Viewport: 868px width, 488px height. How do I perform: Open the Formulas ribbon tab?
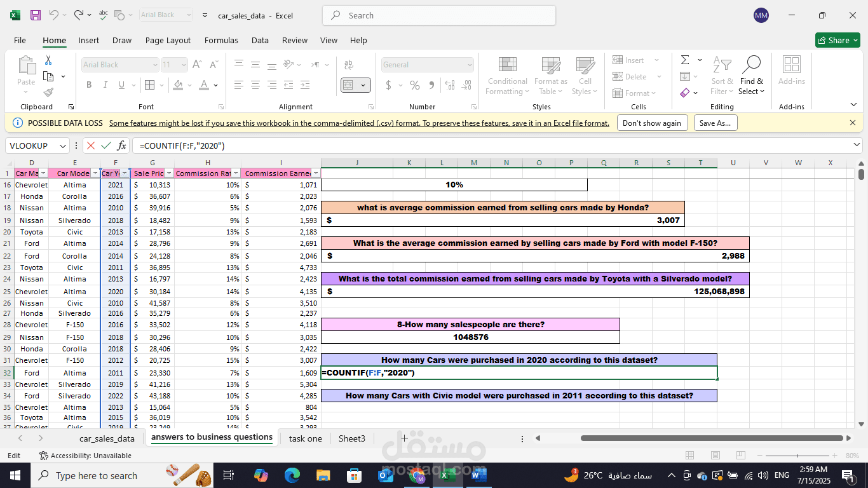[221, 40]
